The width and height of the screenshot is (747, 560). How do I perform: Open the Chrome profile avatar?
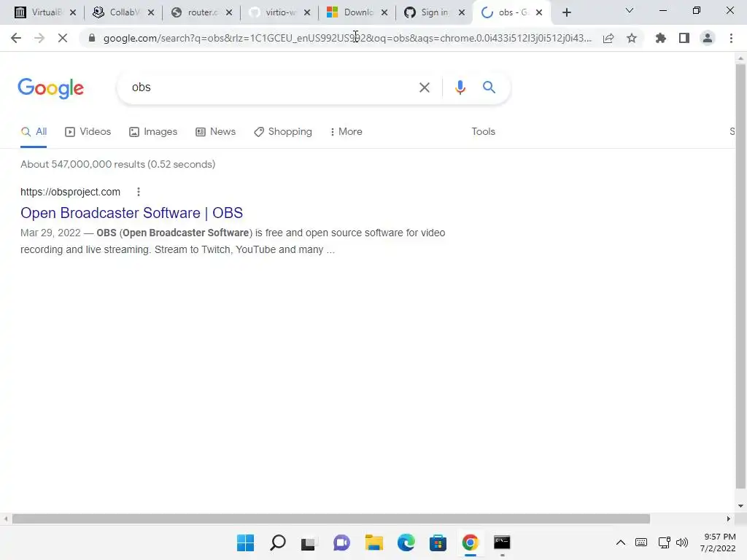coord(708,38)
